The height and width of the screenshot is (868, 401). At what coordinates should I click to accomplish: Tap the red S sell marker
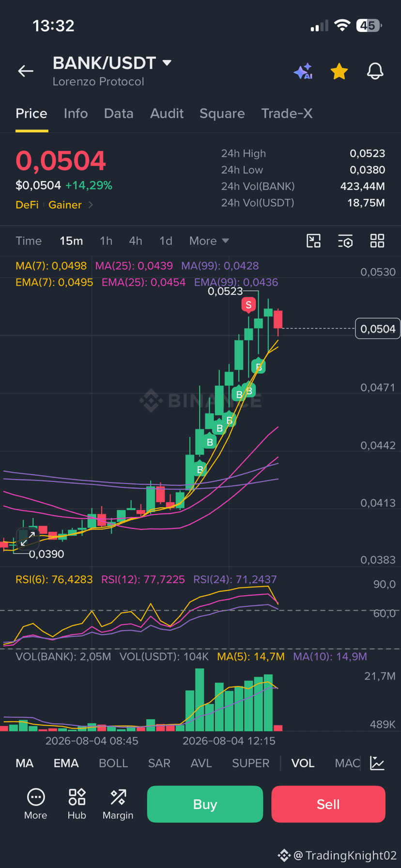[x=248, y=305]
